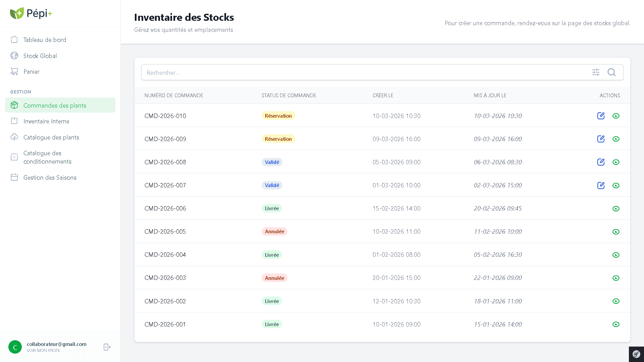View cancelled order CMD-2026-005 details

point(616,232)
